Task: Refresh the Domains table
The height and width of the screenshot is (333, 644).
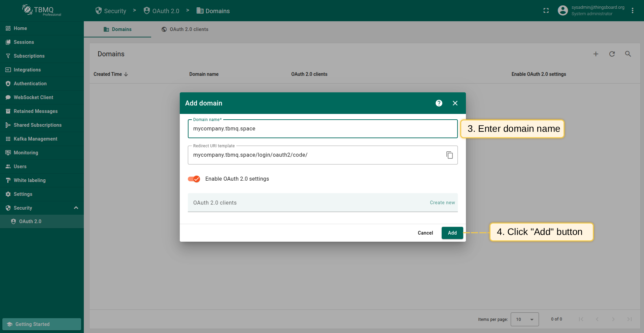Action: (612, 54)
